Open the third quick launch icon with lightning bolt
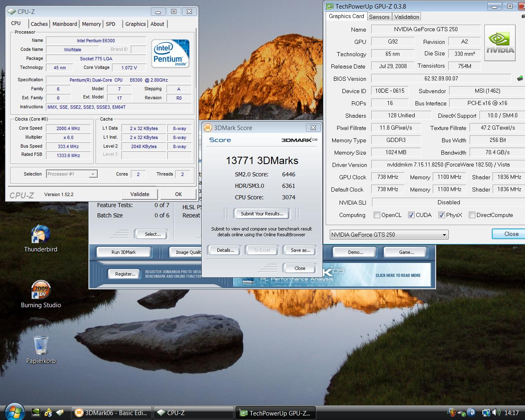The width and height of the screenshot is (525, 420). (x=60, y=413)
